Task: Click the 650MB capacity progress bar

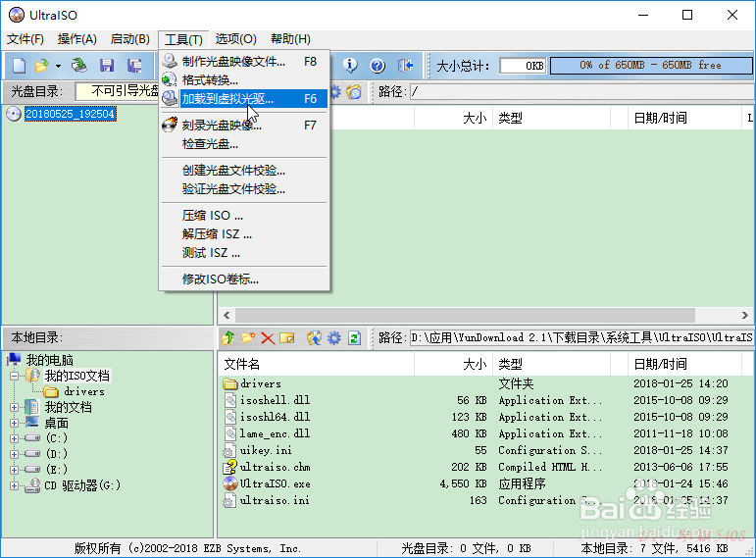Action: coord(651,65)
